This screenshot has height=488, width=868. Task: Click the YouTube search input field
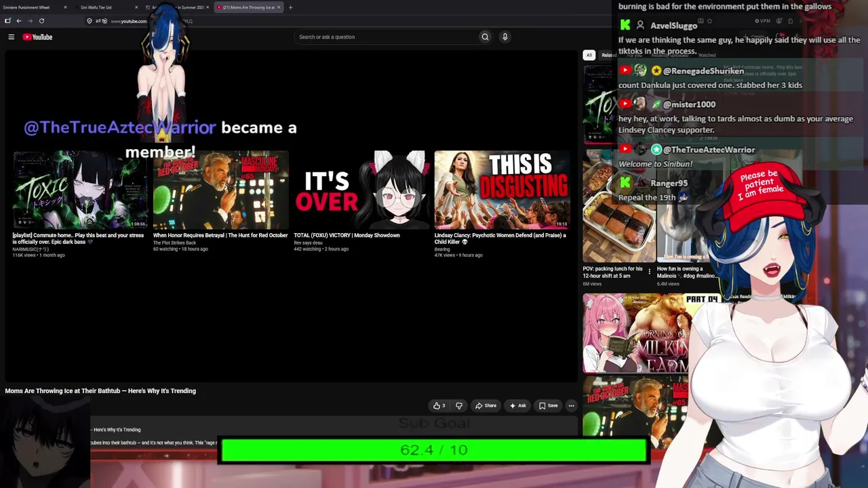click(x=386, y=37)
